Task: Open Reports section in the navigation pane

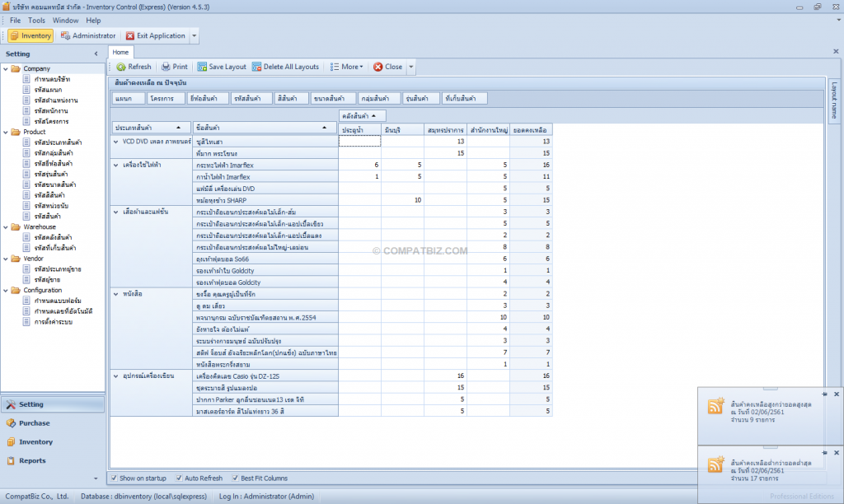Action: (x=32, y=461)
